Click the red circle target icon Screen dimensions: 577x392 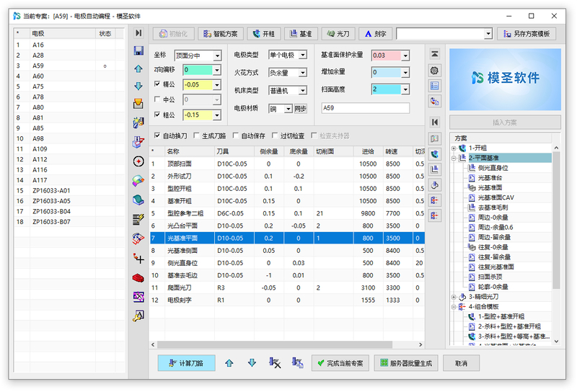(x=138, y=161)
